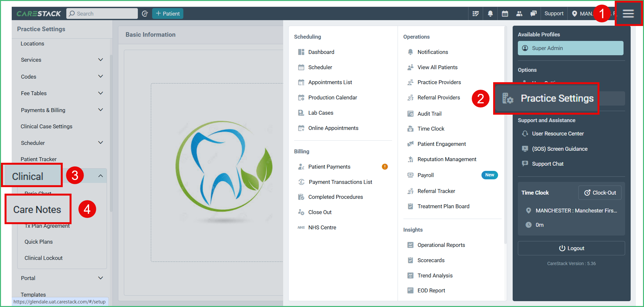Select the Super Admin profile
The width and height of the screenshot is (644, 307).
pos(571,48)
